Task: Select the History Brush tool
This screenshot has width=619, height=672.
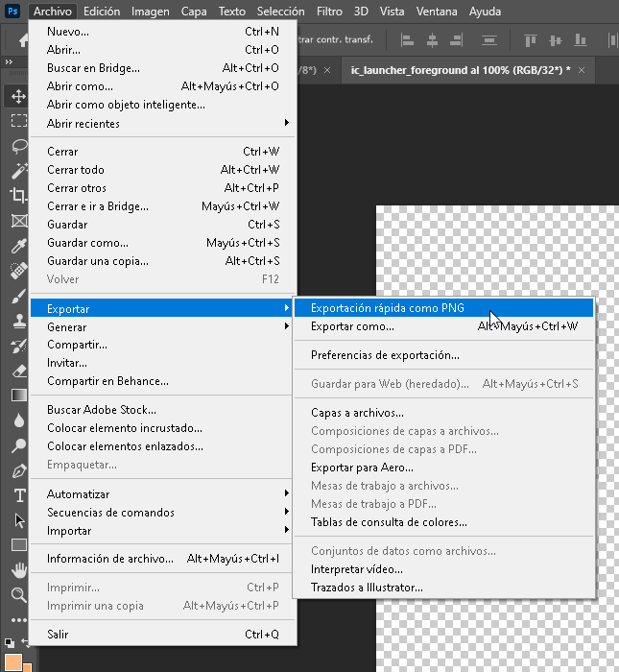Action: coord(18,346)
